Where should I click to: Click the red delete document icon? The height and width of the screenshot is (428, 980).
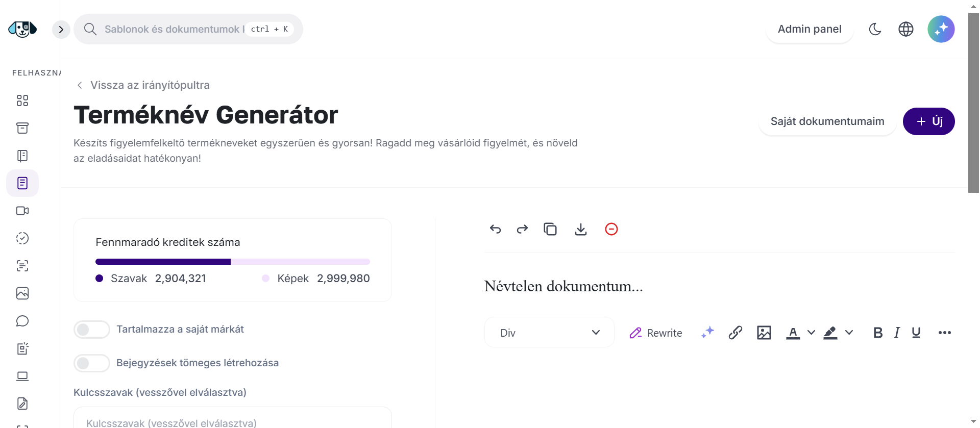point(611,229)
